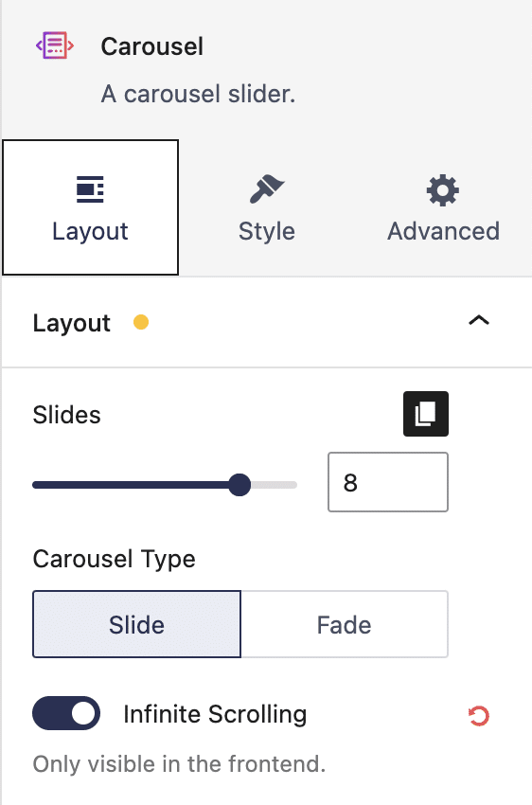Click the Infinite Scrolling label

coord(215,714)
